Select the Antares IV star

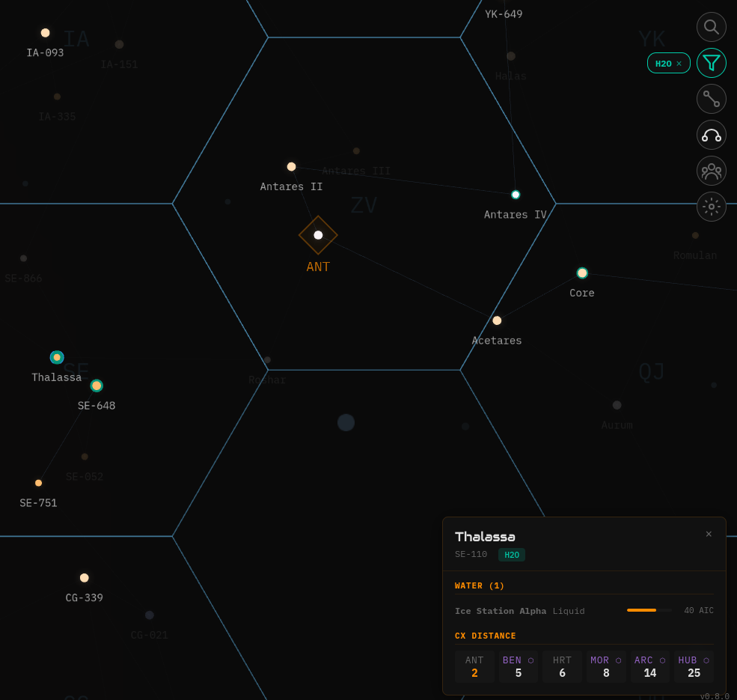point(515,194)
